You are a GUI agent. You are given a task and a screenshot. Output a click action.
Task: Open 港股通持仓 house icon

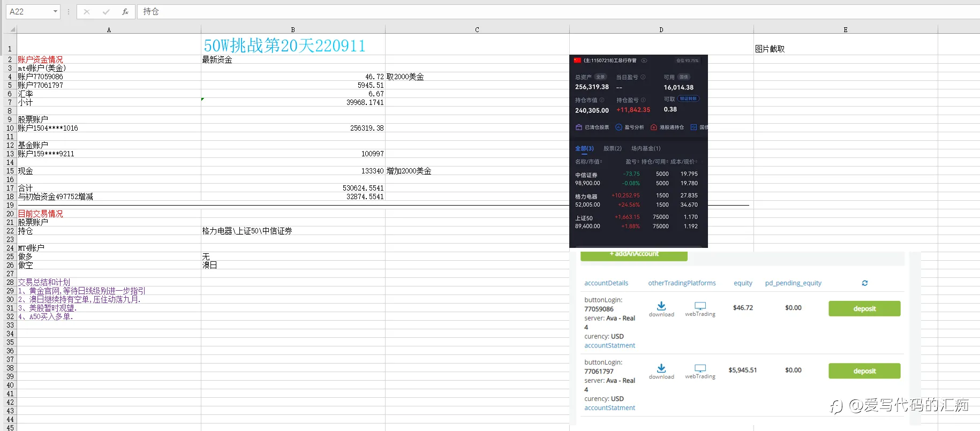coord(653,127)
